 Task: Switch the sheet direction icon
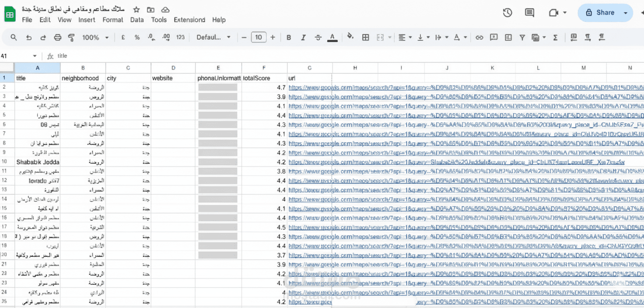(x=574, y=37)
